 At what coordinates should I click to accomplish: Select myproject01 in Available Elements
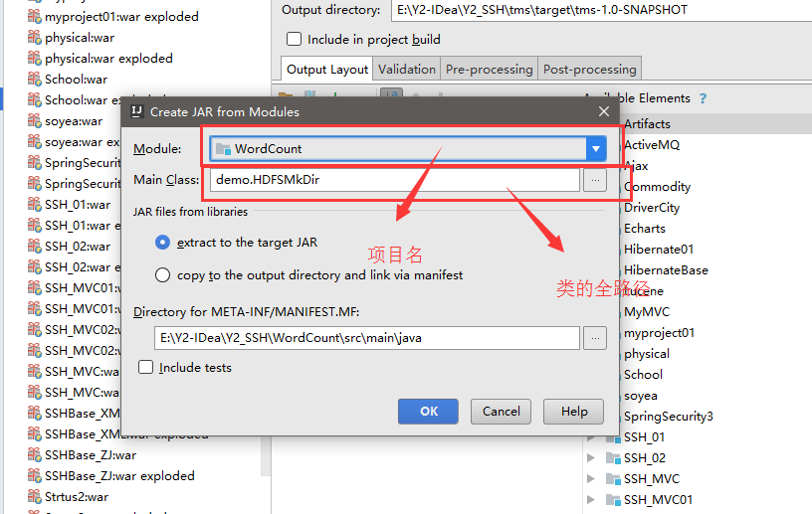coord(659,333)
